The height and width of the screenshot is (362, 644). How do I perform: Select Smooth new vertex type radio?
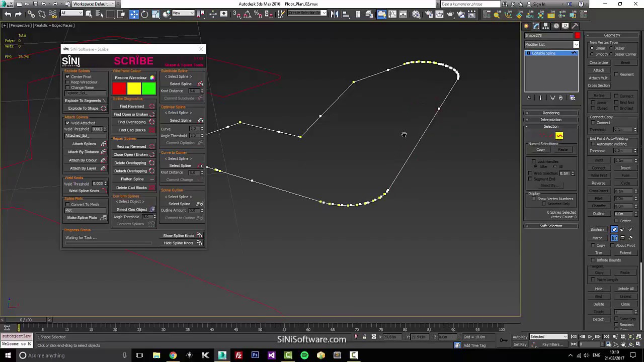[x=592, y=54]
